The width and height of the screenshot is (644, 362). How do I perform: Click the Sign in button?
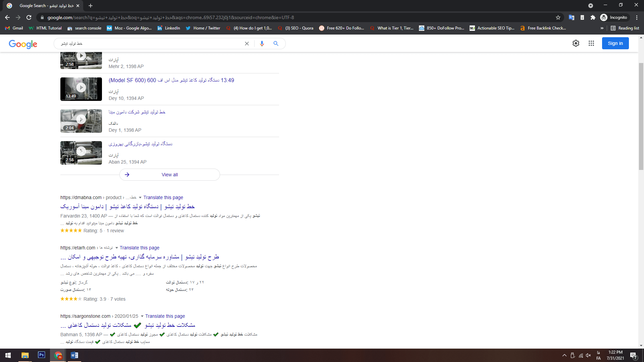pyautogui.click(x=615, y=43)
